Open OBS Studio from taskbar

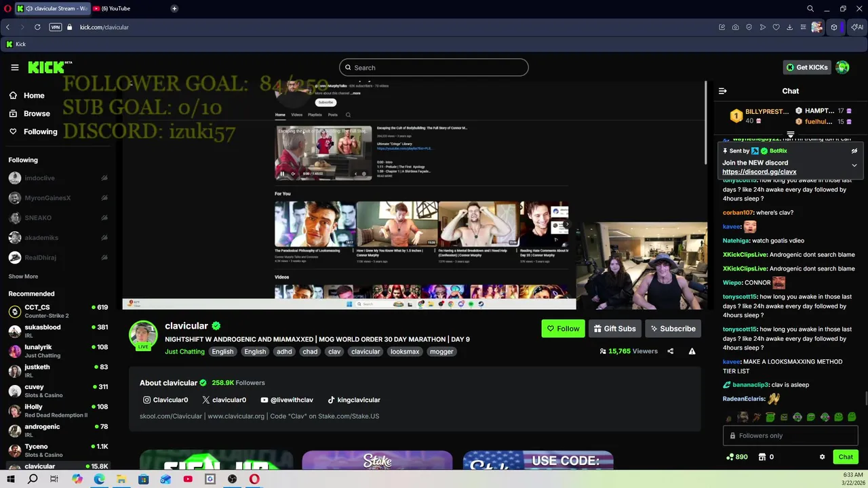click(232, 479)
